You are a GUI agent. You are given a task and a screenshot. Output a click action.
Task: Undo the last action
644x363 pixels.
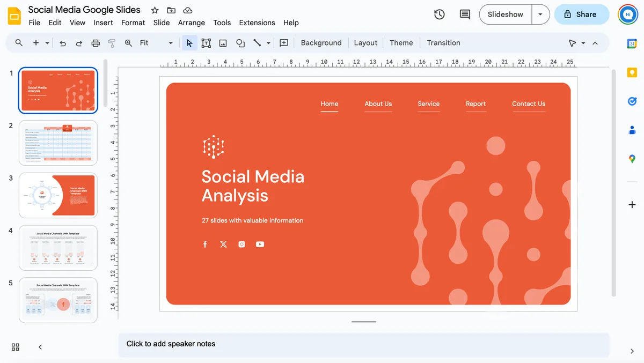(x=63, y=43)
